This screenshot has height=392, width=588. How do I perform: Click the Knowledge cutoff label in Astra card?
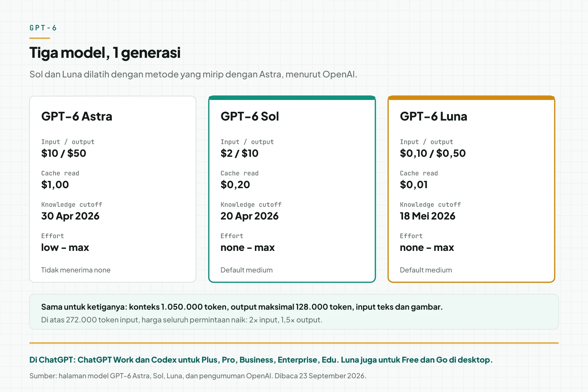(72, 204)
